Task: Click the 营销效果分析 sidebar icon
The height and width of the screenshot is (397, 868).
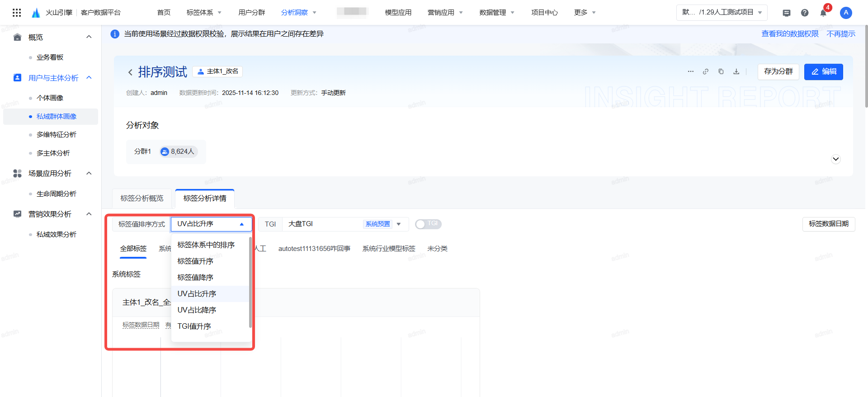Action: 18,214
